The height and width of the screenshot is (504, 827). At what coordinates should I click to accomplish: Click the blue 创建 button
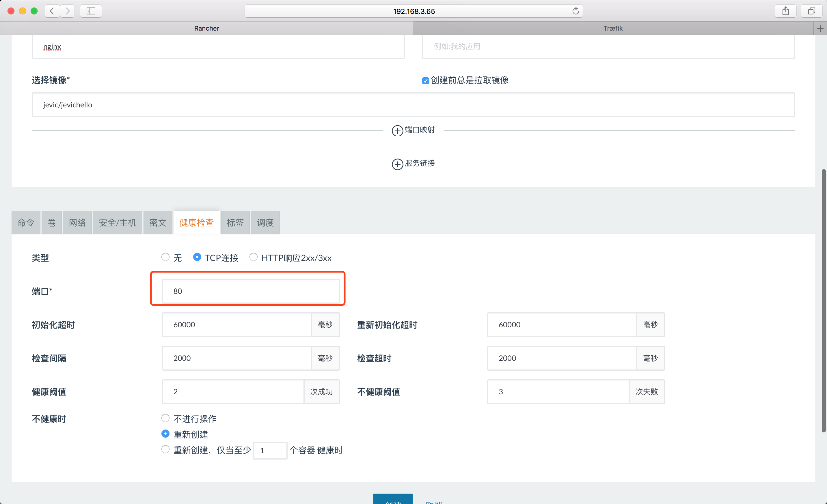click(x=393, y=499)
